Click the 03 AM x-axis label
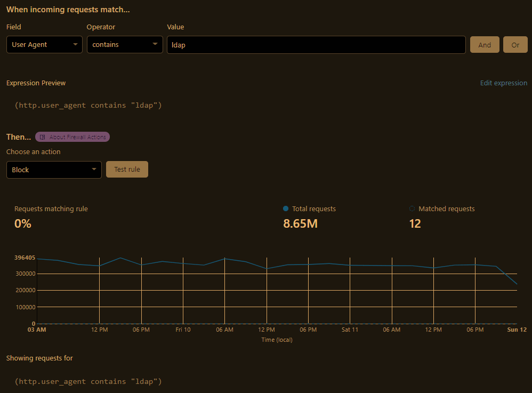 point(37,330)
